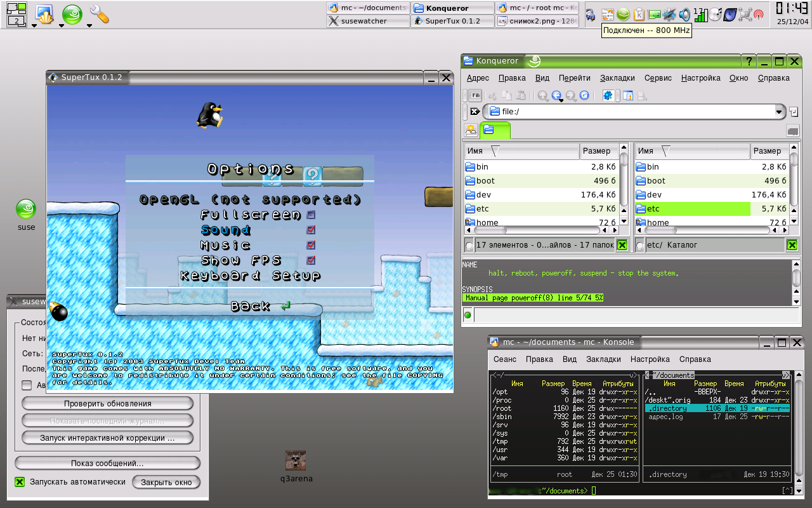Select the radio indicator in right Konqueror pane status
This screenshot has height=508, width=812.
[640, 246]
